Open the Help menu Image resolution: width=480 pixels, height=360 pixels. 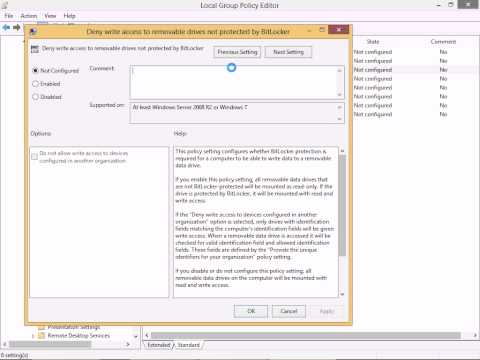pyautogui.click(x=69, y=16)
